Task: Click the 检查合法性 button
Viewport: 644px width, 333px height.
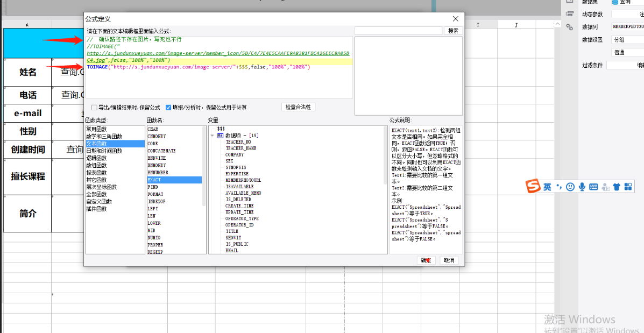Action: 298,107
